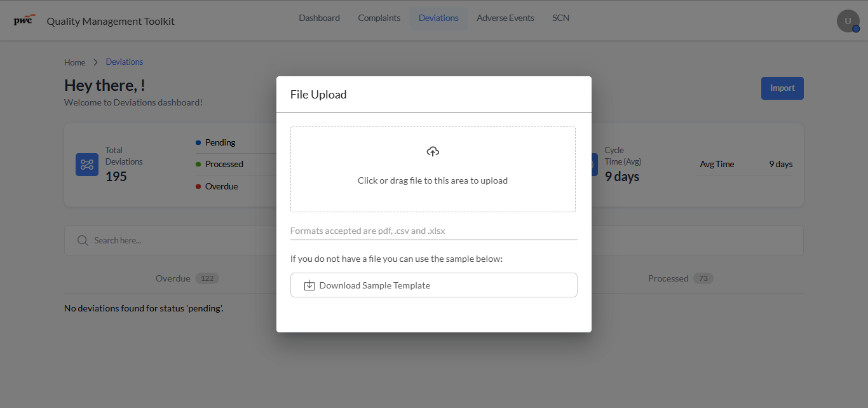Click the Processed tab count badge 73
The height and width of the screenshot is (408, 868).
(703, 278)
